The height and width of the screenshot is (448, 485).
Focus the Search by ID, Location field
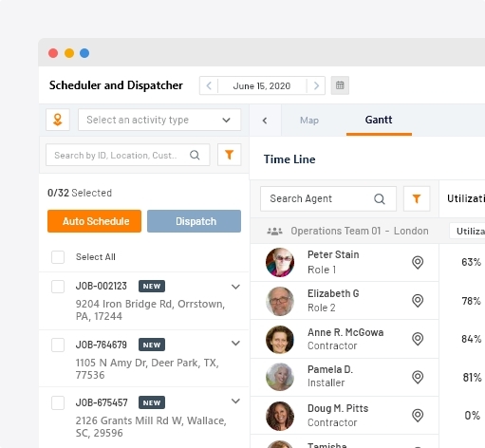[128, 155]
